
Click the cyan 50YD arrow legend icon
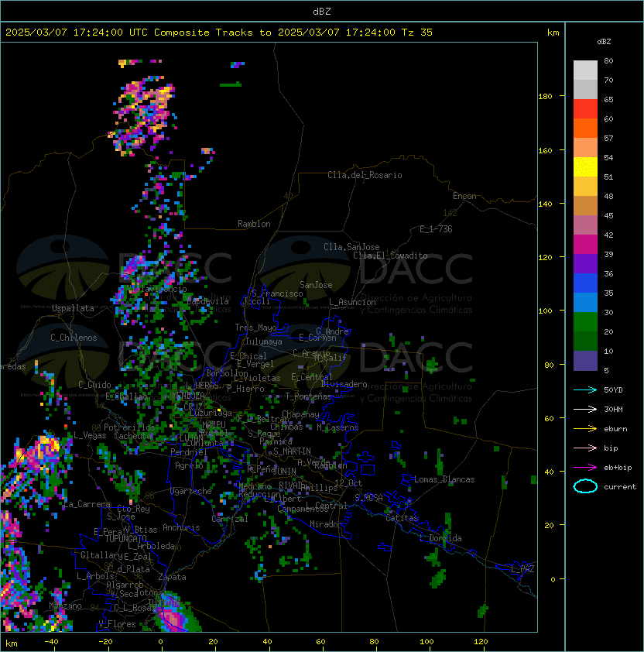click(x=585, y=389)
